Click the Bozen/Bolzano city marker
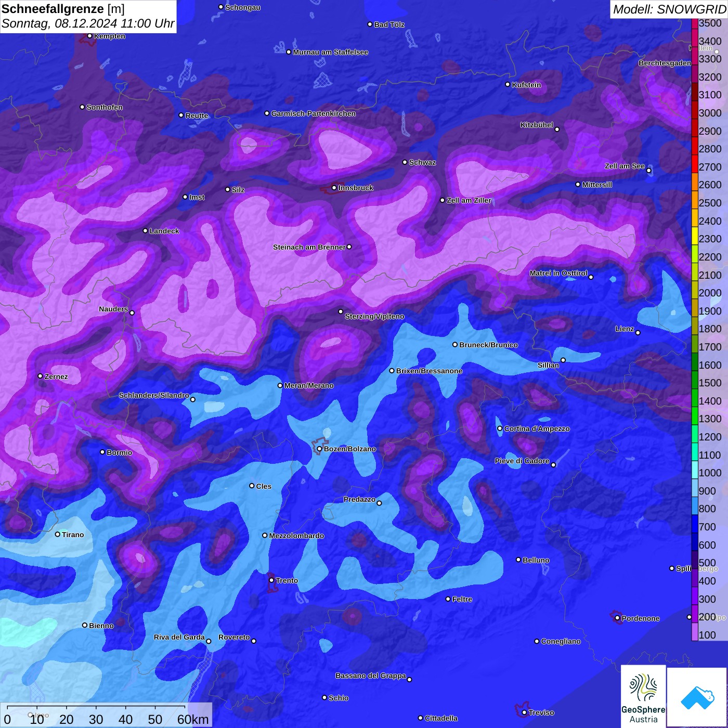The width and height of the screenshot is (728, 728). [x=319, y=449]
